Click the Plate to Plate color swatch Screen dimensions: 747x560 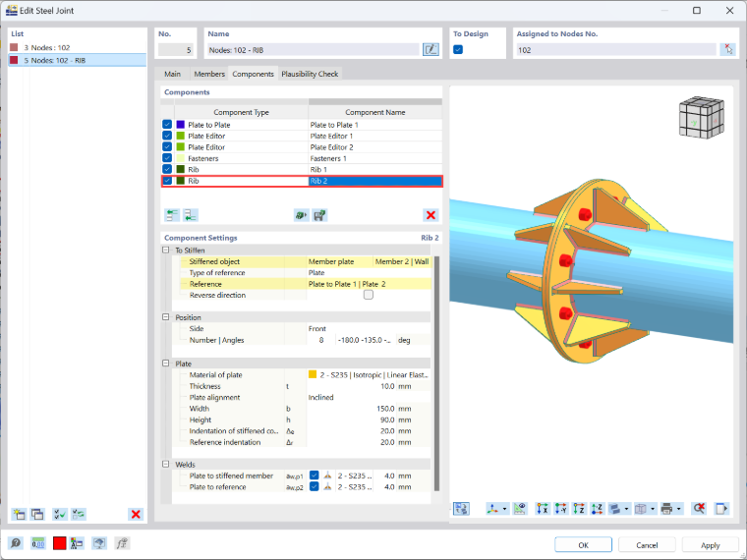tap(181, 125)
